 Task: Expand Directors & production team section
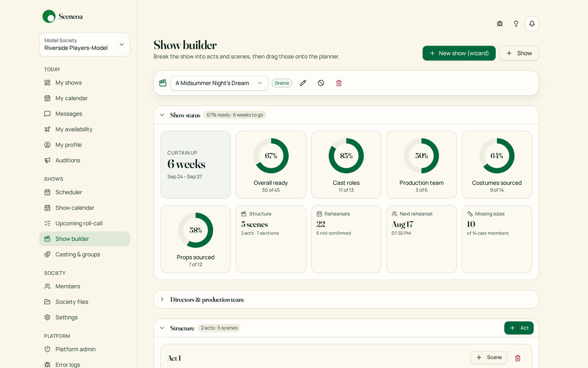(162, 300)
